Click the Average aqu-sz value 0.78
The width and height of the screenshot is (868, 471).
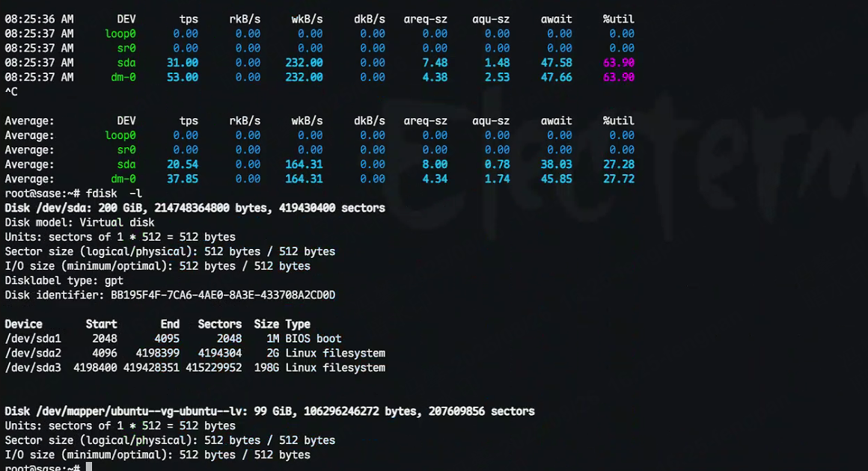[497, 164]
